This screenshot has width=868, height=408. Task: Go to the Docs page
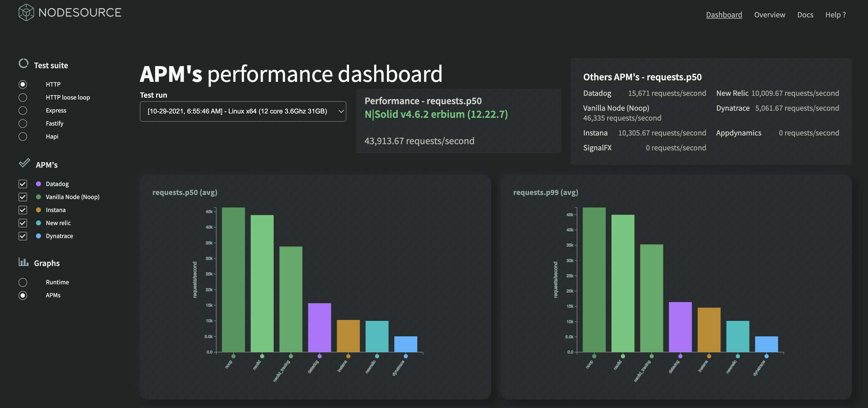pos(805,15)
